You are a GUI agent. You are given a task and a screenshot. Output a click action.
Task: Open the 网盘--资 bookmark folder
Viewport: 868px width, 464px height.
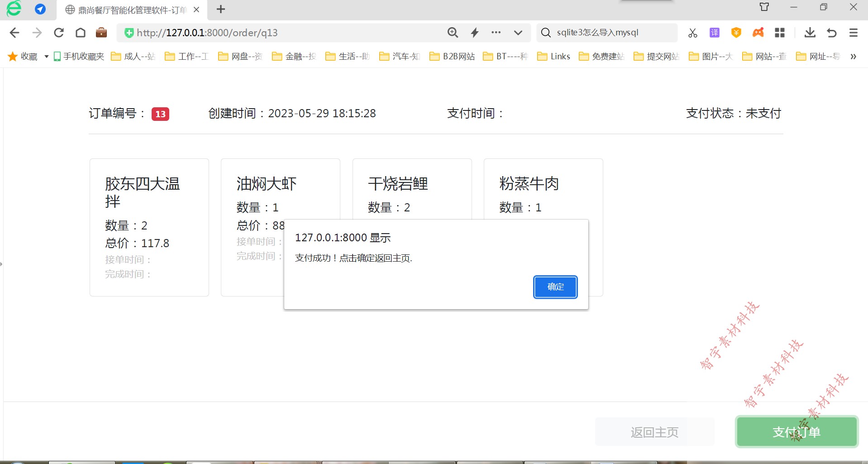click(240, 56)
